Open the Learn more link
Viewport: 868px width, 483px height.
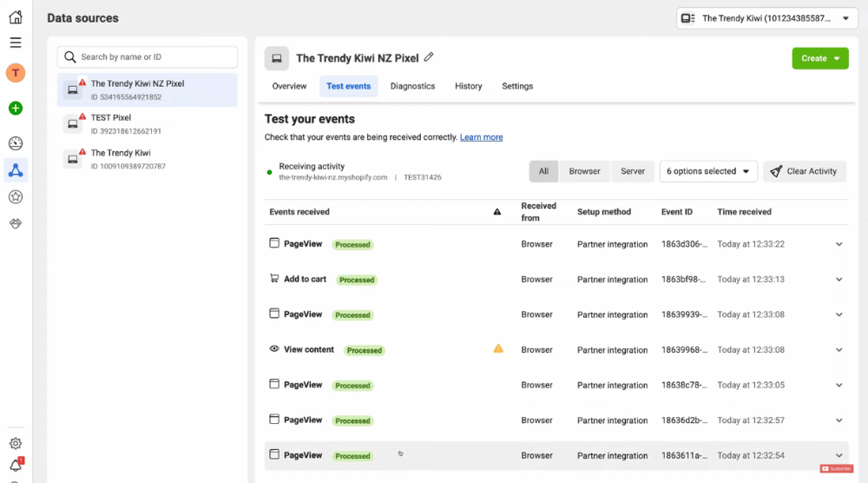tap(481, 136)
